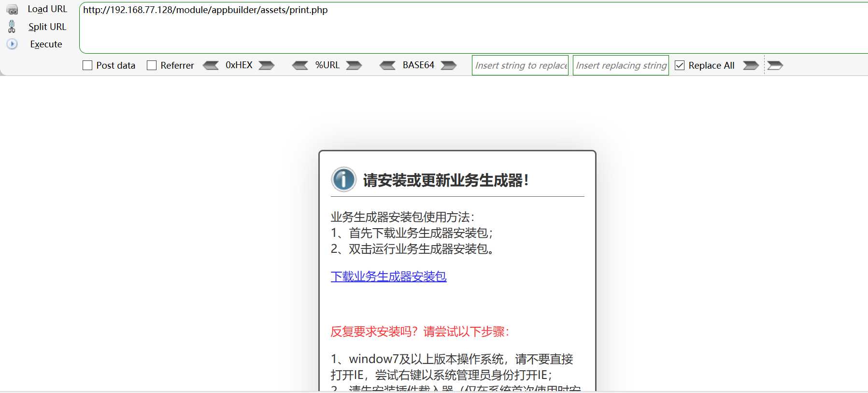The height and width of the screenshot is (393, 868).
Task: Click left arrow before 0xHEX to decode
Action: (x=211, y=65)
